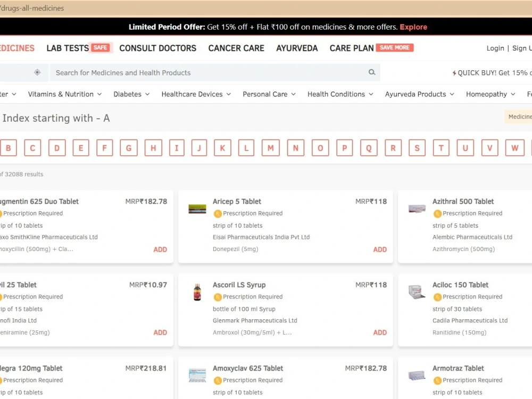Screen dimensions: 532x399
Task: Select index letter I
Action: tap(177, 147)
